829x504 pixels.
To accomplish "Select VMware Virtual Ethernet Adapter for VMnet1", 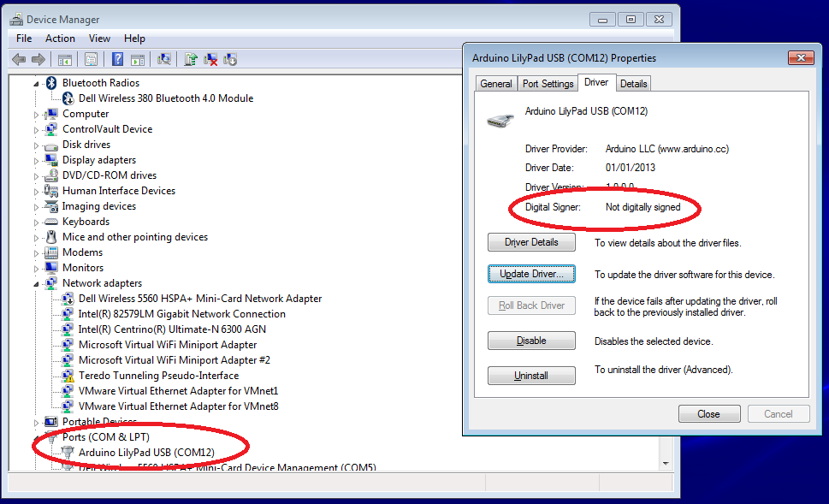I will (x=178, y=391).
